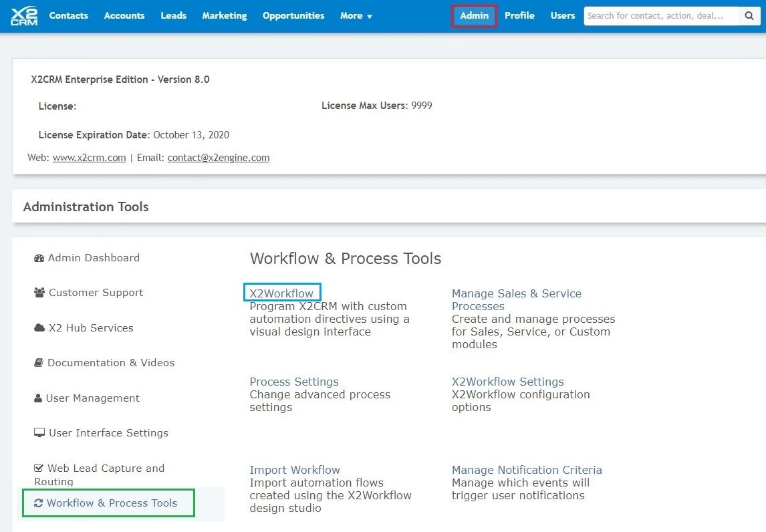Viewport: 766px width, 532px height.
Task: Click the X2CRM Enterprise Edition version text
Action: point(120,80)
